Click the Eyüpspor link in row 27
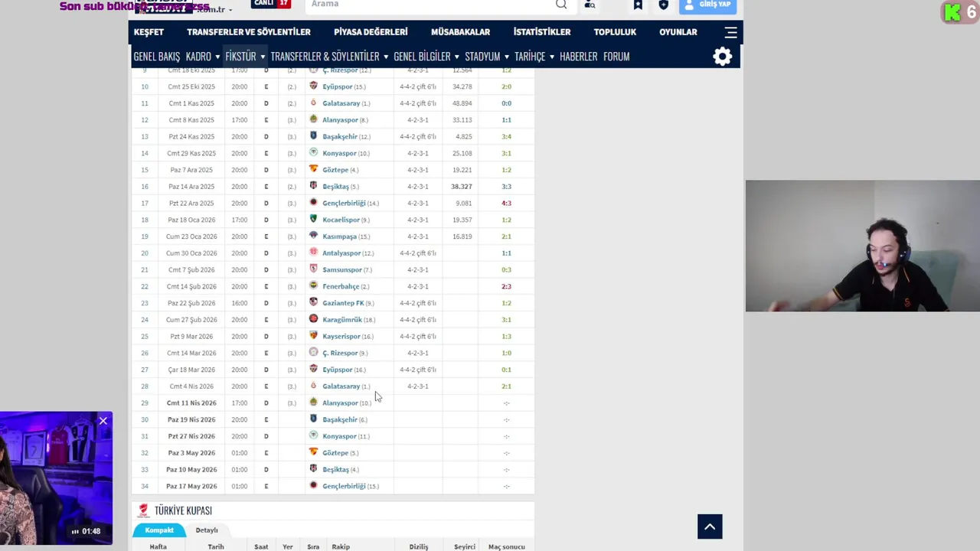The image size is (980, 551). click(338, 370)
